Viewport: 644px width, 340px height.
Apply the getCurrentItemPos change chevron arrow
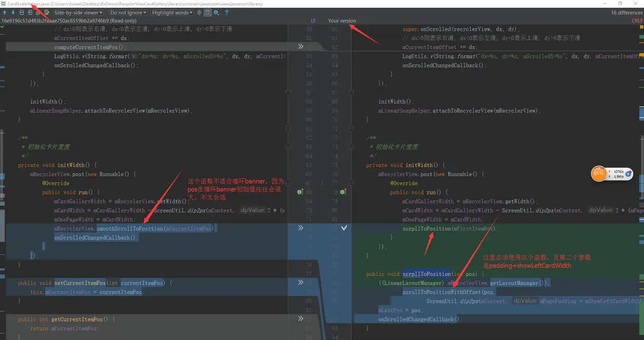click(300, 319)
